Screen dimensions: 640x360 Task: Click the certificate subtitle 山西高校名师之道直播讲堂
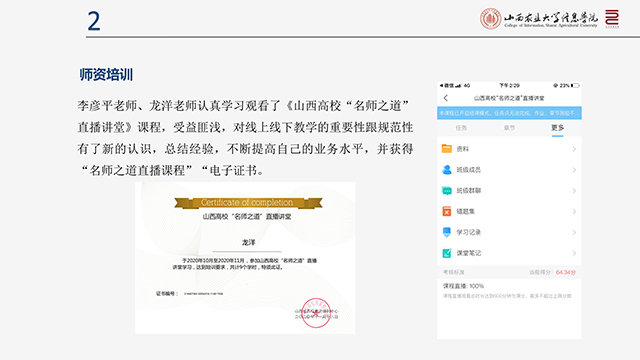click(x=247, y=216)
